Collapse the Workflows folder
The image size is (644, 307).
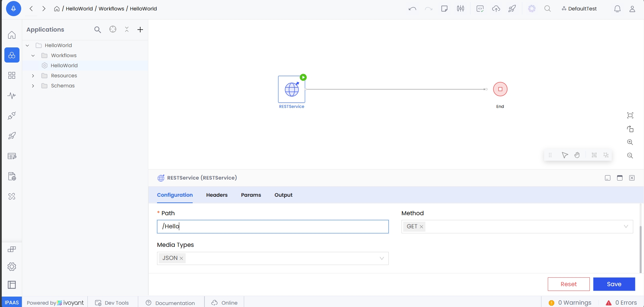click(x=33, y=55)
